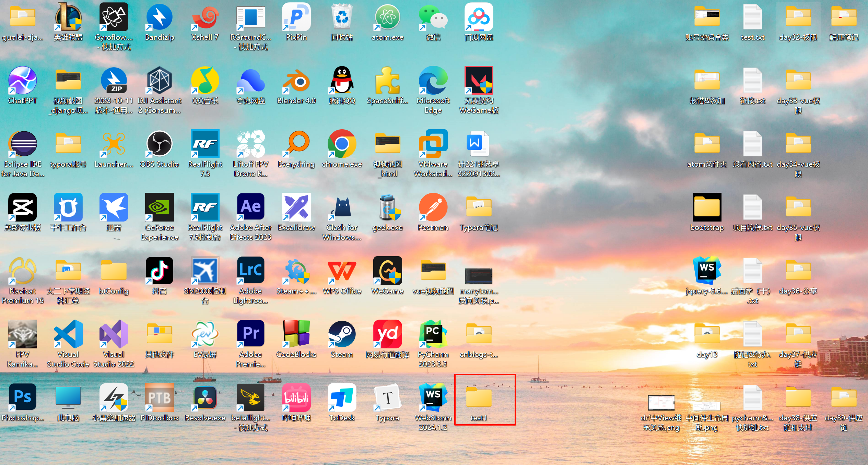Select the SpaceSniffer puzzle icon
The height and width of the screenshot is (465, 868).
click(x=388, y=81)
